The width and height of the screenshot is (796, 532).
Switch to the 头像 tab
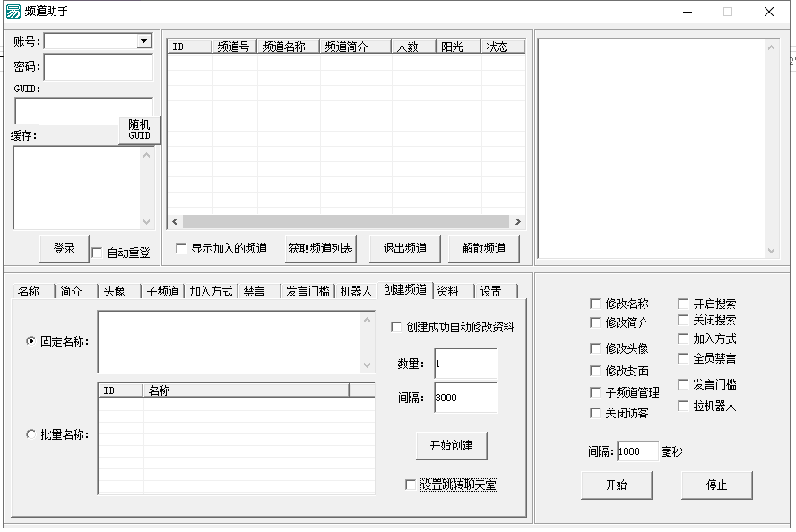coord(114,291)
